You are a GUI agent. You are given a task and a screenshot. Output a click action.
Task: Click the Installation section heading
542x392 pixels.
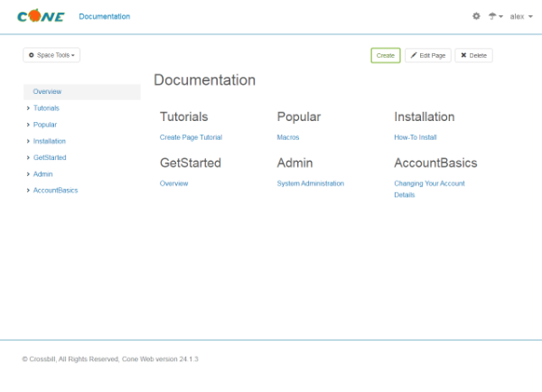coord(425,117)
